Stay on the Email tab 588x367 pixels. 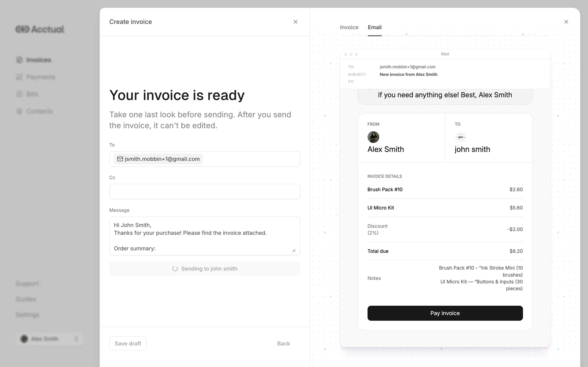(x=374, y=27)
